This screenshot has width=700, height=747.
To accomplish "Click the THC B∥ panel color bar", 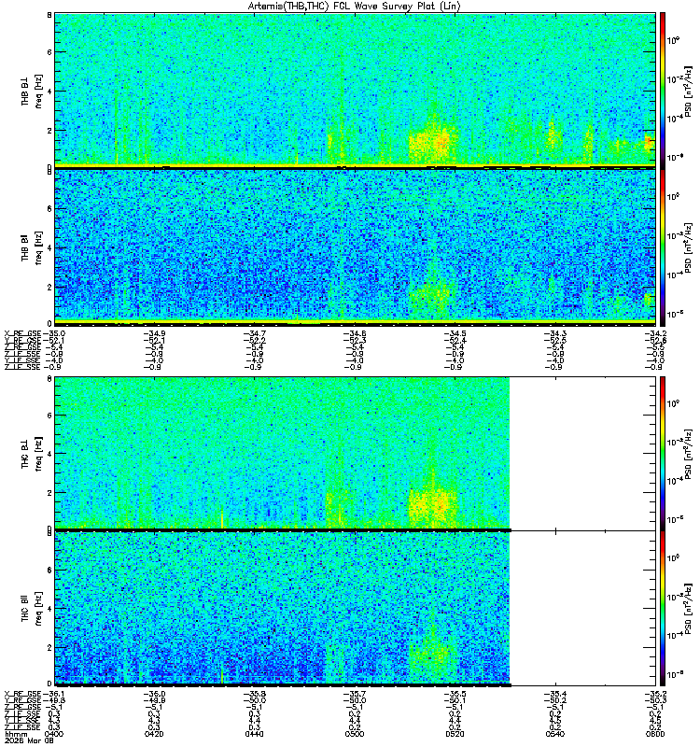I will tap(663, 609).
